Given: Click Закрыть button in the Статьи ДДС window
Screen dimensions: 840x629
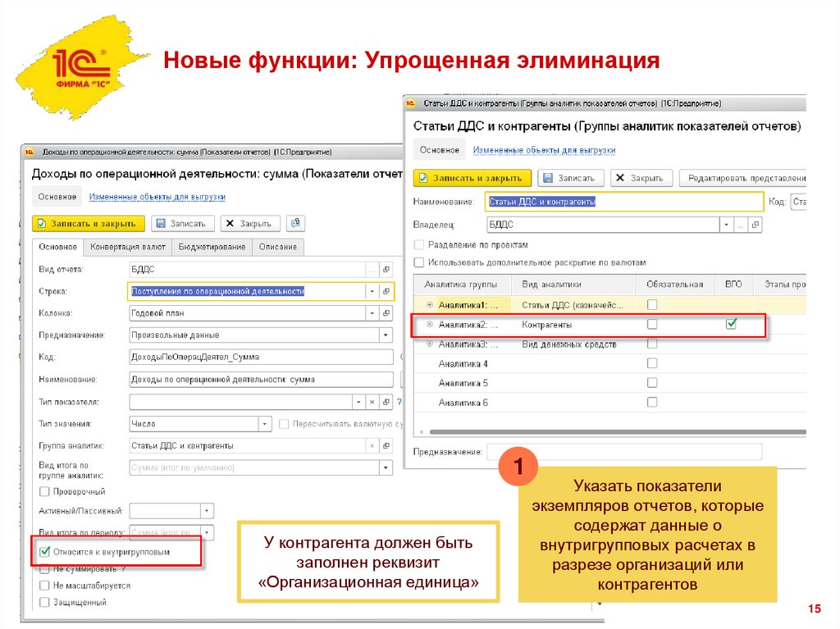Looking at the screenshot, I should 641,178.
